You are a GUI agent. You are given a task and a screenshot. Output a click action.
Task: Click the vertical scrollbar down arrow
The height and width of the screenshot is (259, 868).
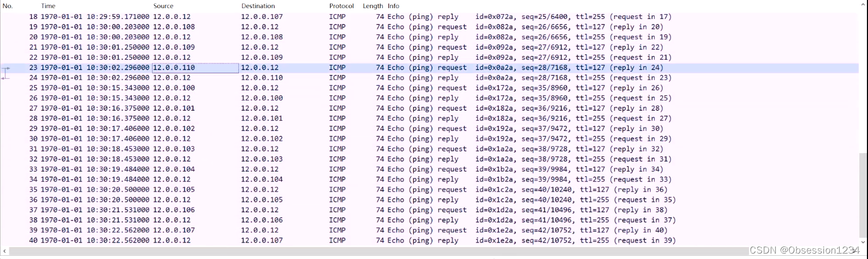click(x=863, y=242)
